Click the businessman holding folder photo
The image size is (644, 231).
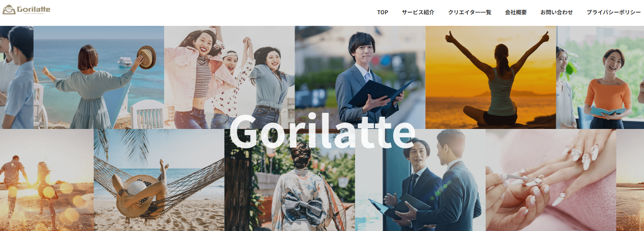tap(360, 77)
